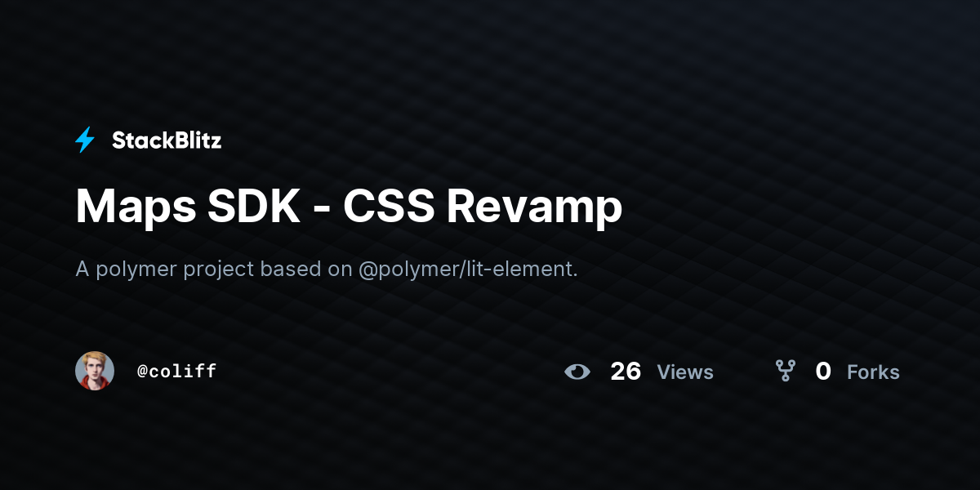Click the words 'based on' in description
The width and height of the screenshot is (980, 490).
coord(306,269)
